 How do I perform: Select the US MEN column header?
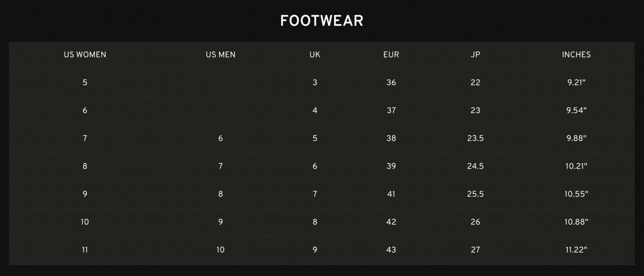click(220, 55)
